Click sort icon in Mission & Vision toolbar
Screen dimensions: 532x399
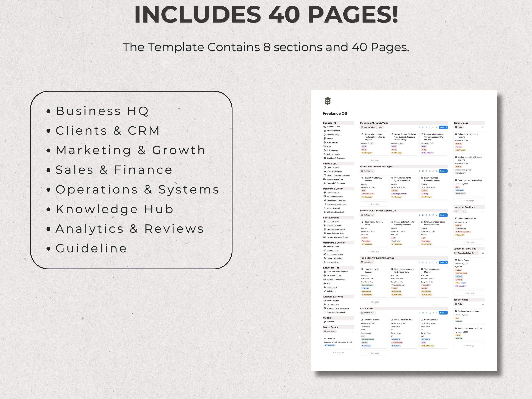click(x=423, y=128)
